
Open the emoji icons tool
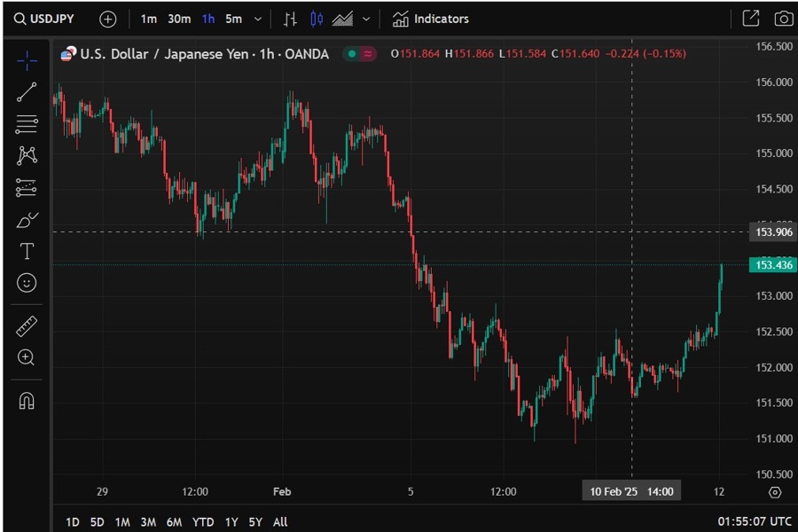pyautogui.click(x=27, y=283)
